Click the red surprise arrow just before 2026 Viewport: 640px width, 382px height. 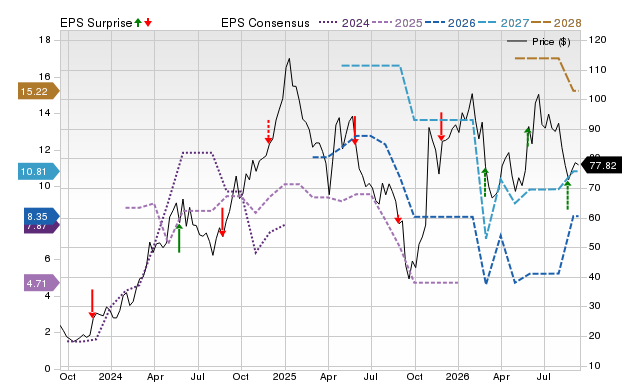[441, 127]
